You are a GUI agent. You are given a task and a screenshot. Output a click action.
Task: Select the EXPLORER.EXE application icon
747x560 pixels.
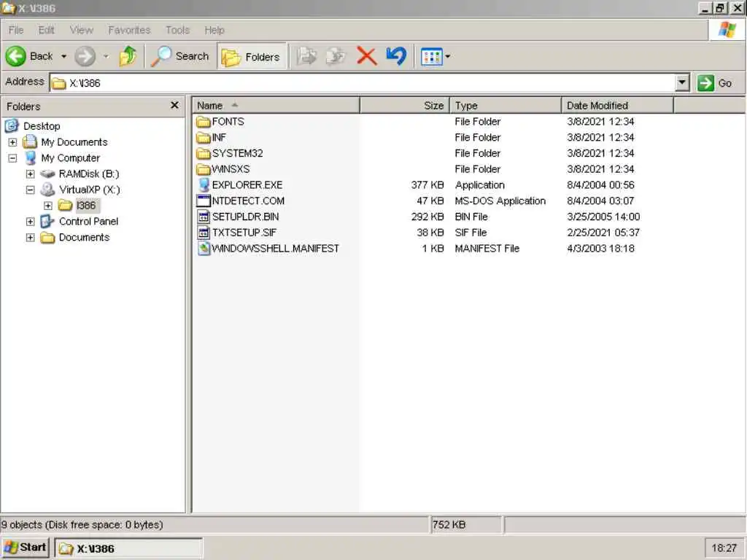[204, 184]
